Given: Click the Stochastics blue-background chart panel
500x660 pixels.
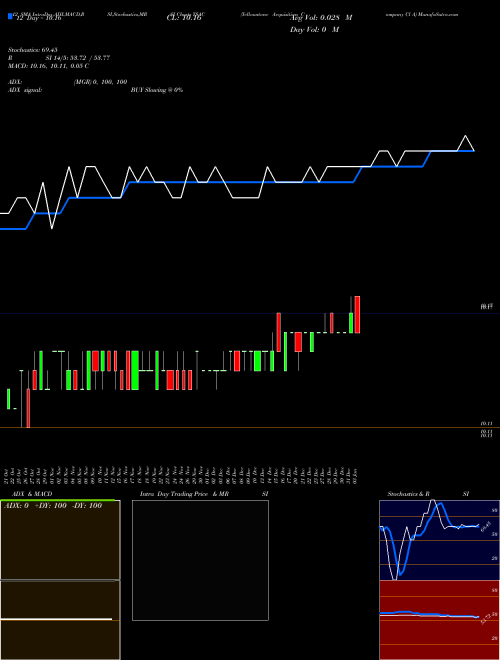Looking at the screenshot, I should 439,540.
